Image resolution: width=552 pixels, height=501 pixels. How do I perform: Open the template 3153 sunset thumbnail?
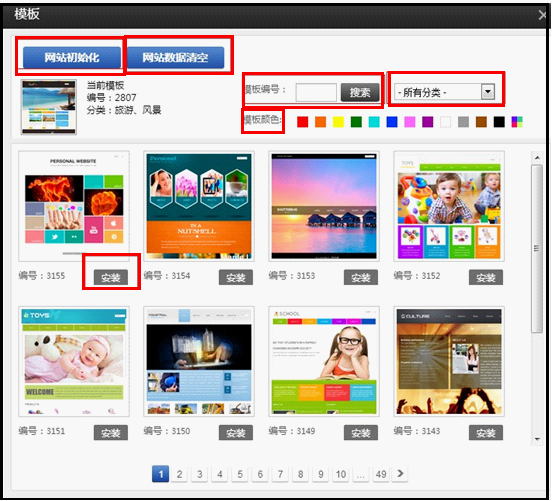pos(324,206)
